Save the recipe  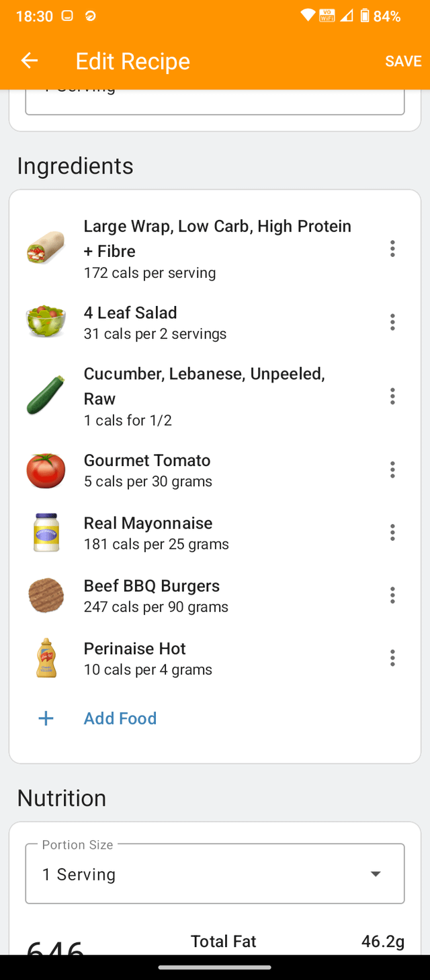(403, 61)
